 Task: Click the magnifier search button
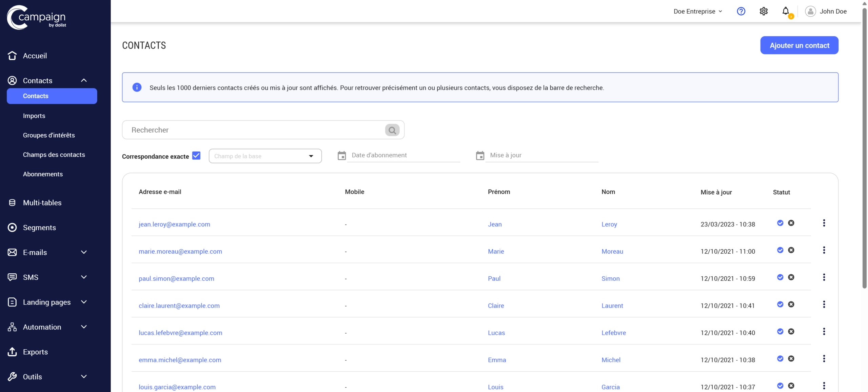(392, 130)
